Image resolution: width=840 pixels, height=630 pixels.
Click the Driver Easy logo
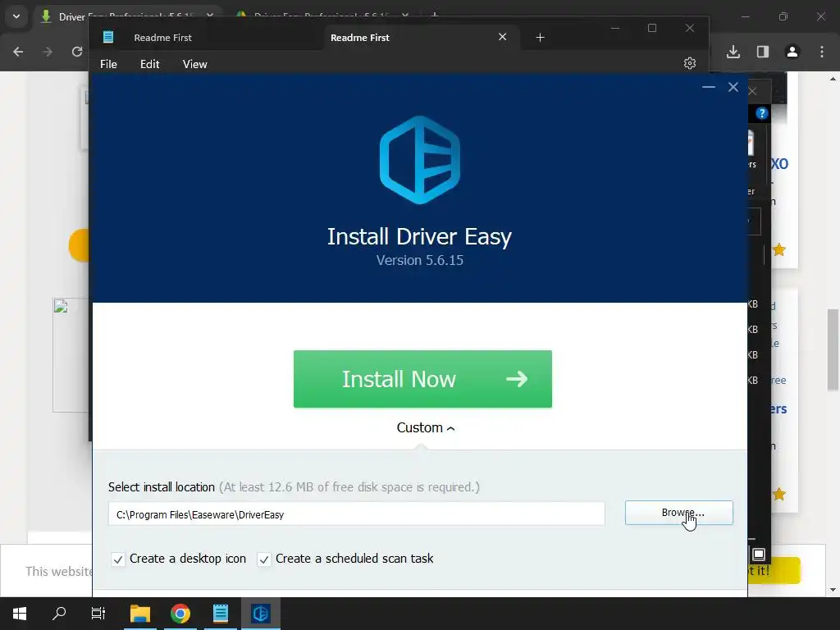point(420,160)
